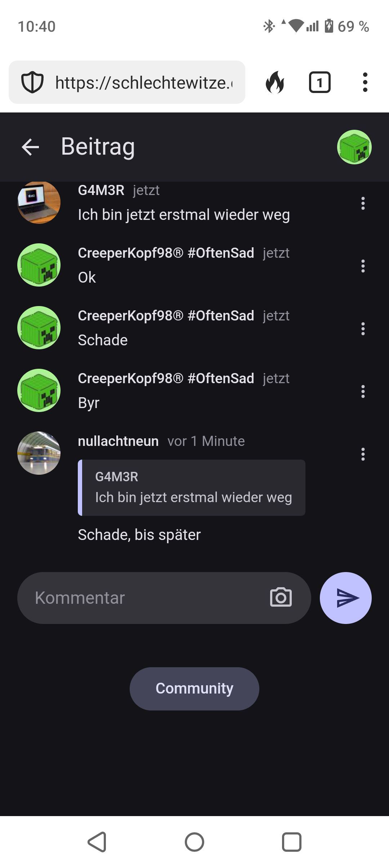Screen dimensions: 389x868
Task: Open options for nullachtneun's comment
Action: 363,454
